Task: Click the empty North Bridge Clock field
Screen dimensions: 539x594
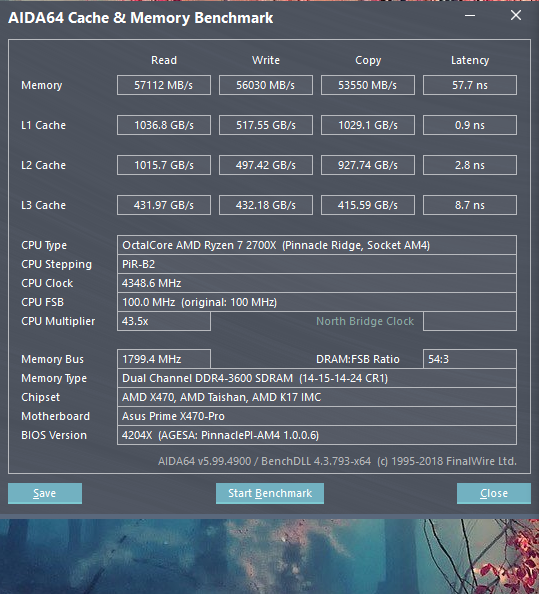Action: click(470, 321)
